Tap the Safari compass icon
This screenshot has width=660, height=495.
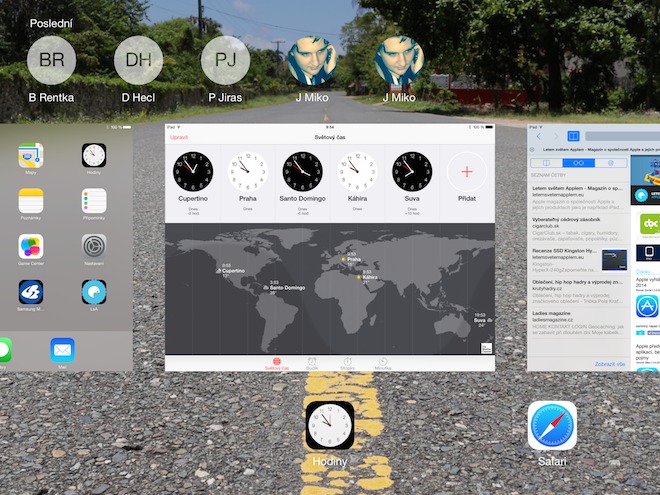tap(552, 426)
